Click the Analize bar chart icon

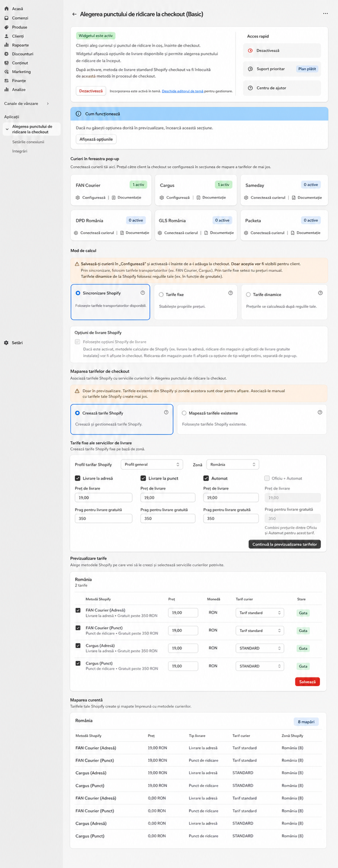6,90
